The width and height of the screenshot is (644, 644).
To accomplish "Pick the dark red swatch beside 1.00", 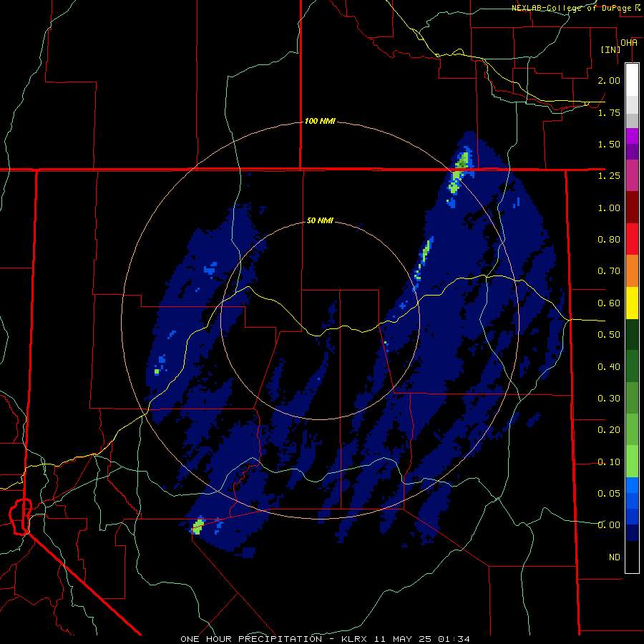I will pos(632,208).
